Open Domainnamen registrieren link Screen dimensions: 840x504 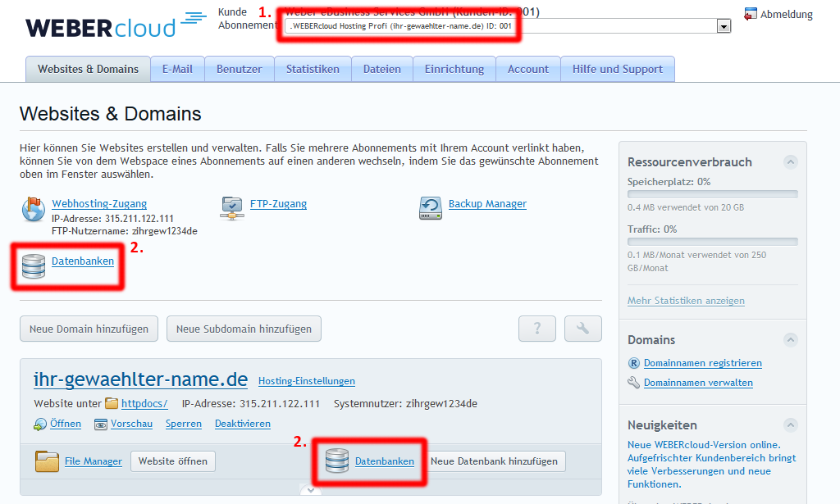(703, 363)
